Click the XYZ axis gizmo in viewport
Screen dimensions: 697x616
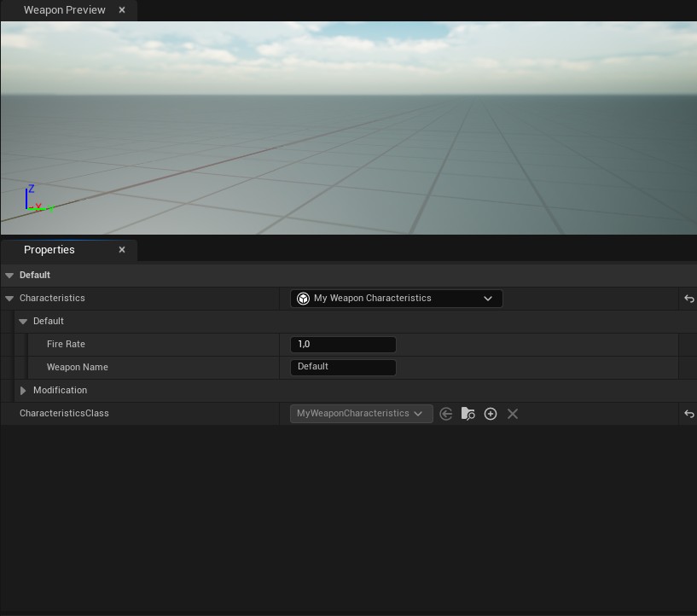click(x=39, y=199)
